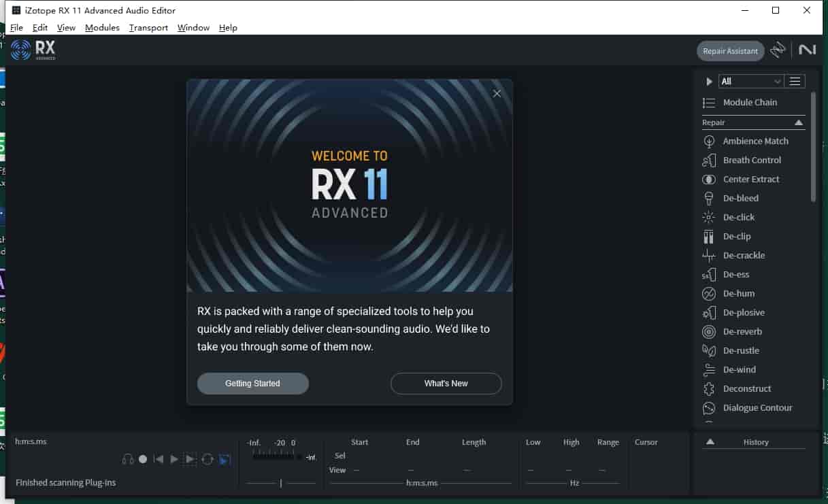Select the Deconstruct module
The width and height of the screenshot is (828, 504).
(x=745, y=388)
